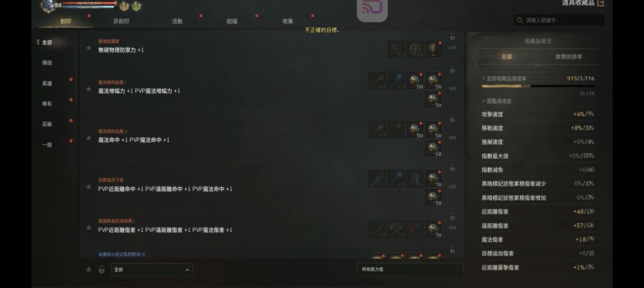The height and width of the screenshot is (288, 644).
Task: Open the 所有能力值 dropdown
Action: [410, 270]
